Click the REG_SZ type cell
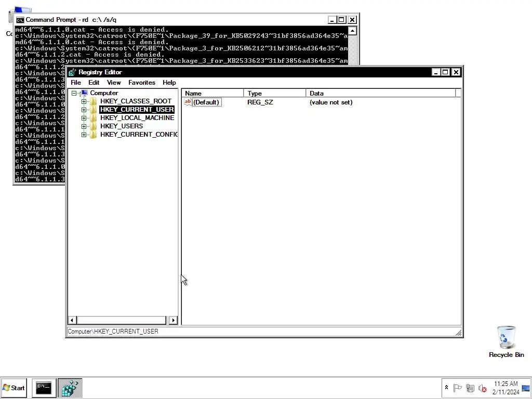 tap(260, 102)
